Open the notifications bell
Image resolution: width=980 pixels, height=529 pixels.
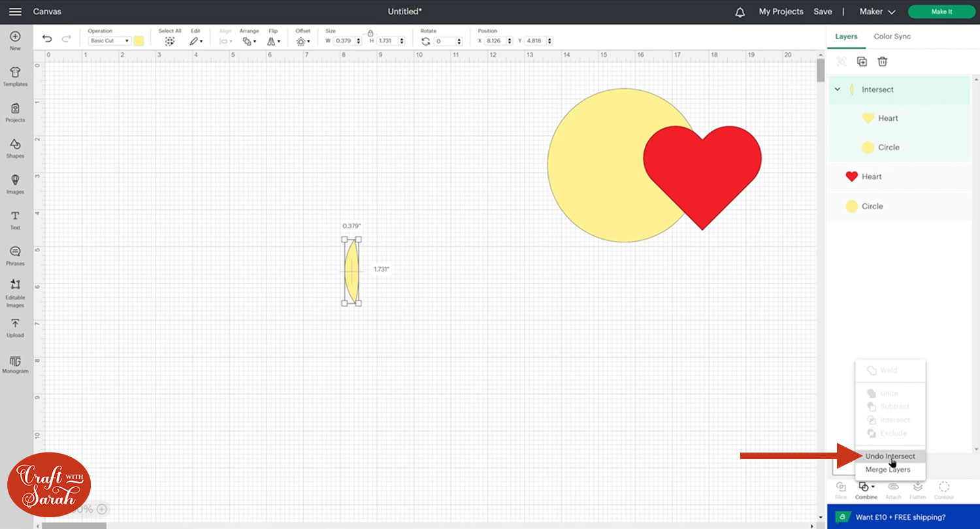pyautogui.click(x=740, y=12)
